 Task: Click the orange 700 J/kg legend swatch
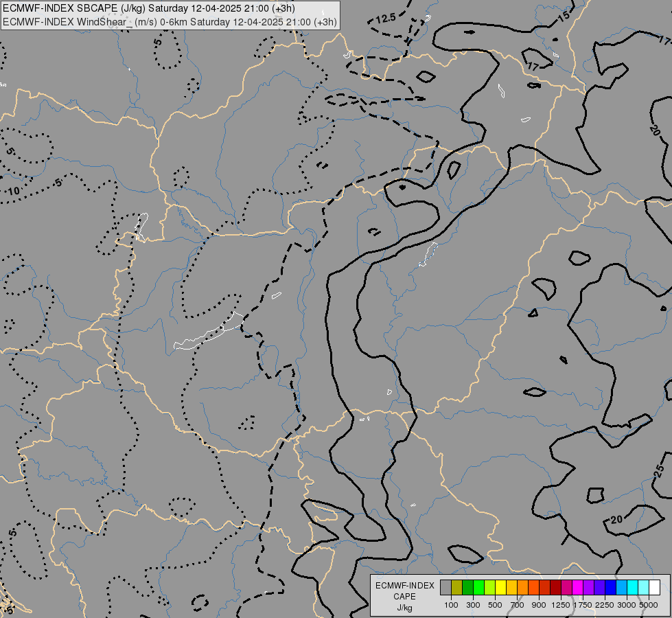click(x=523, y=587)
